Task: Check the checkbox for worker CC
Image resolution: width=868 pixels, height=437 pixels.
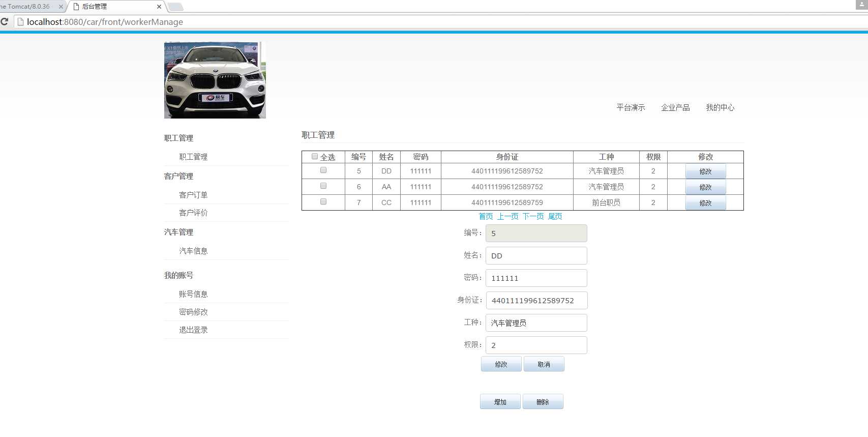Action: click(x=323, y=201)
